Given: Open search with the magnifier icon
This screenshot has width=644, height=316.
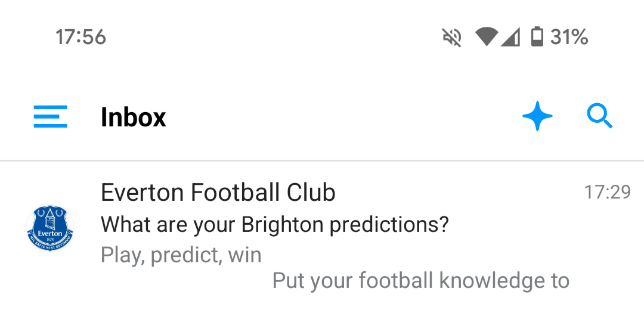Looking at the screenshot, I should [599, 116].
